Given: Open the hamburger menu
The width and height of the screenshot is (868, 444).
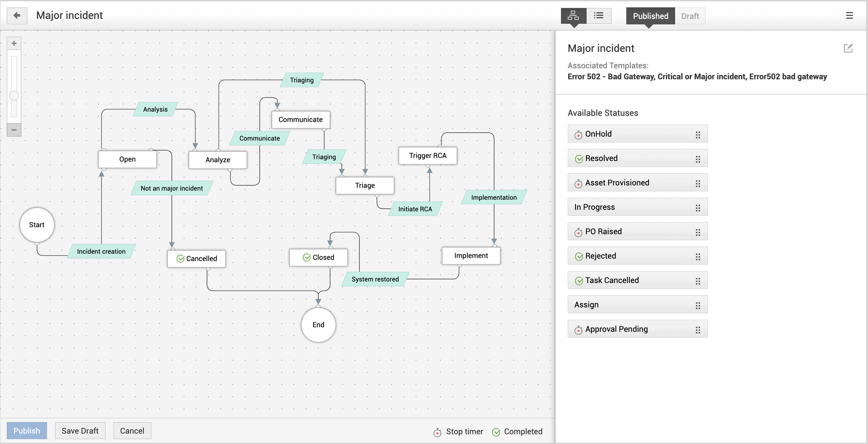Looking at the screenshot, I should click(x=849, y=16).
